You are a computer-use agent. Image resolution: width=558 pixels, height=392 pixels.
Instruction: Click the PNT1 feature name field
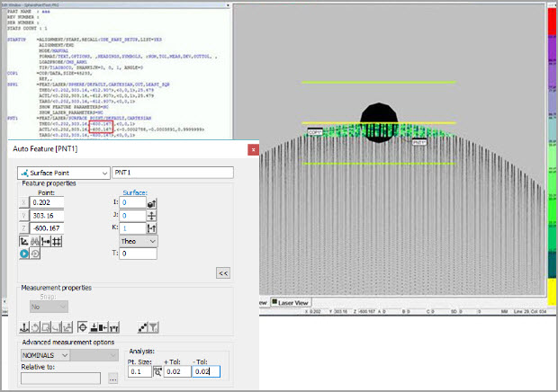tap(171, 172)
